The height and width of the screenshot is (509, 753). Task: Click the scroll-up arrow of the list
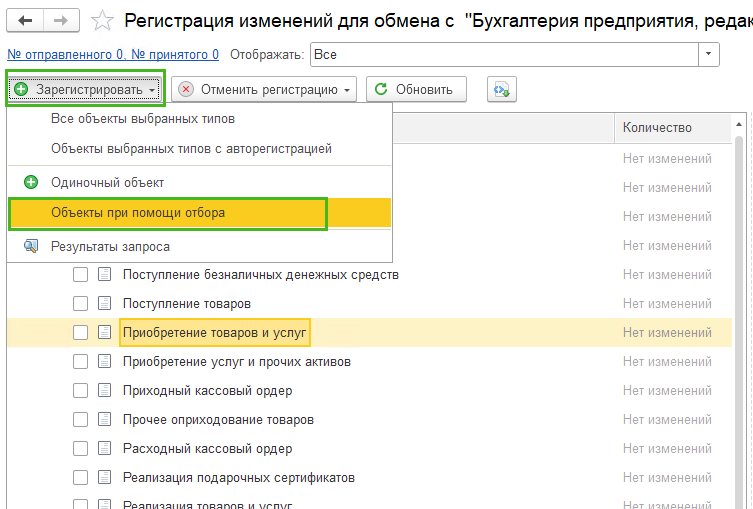pyautogui.click(x=739, y=125)
